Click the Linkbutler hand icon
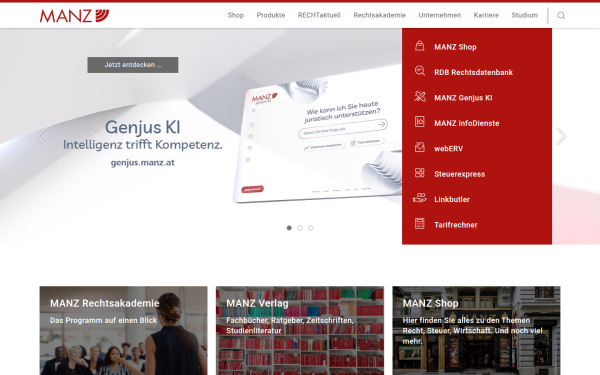 pyautogui.click(x=420, y=198)
